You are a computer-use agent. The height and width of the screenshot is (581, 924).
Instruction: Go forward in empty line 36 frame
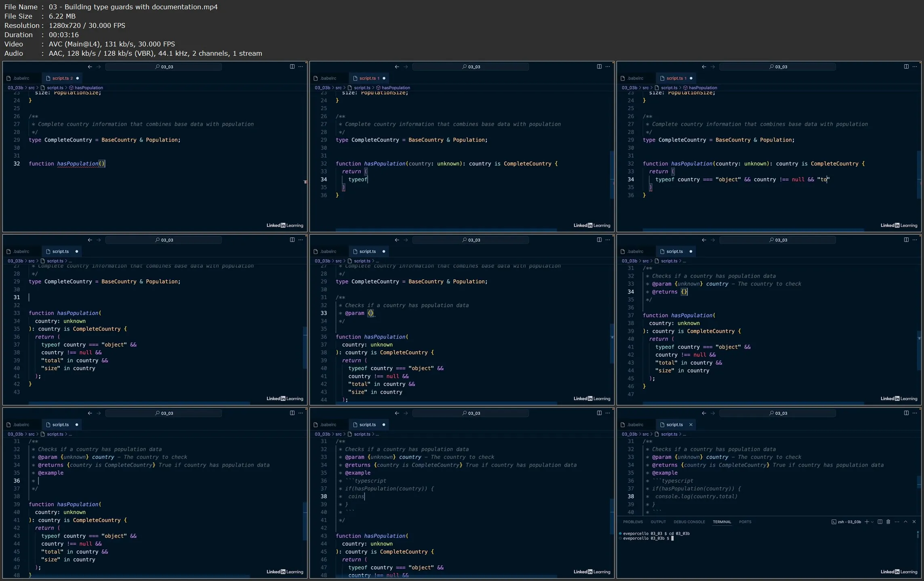99,413
